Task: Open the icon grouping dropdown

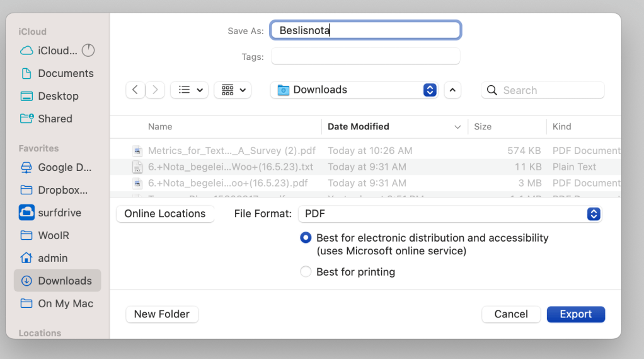Action: point(233,90)
